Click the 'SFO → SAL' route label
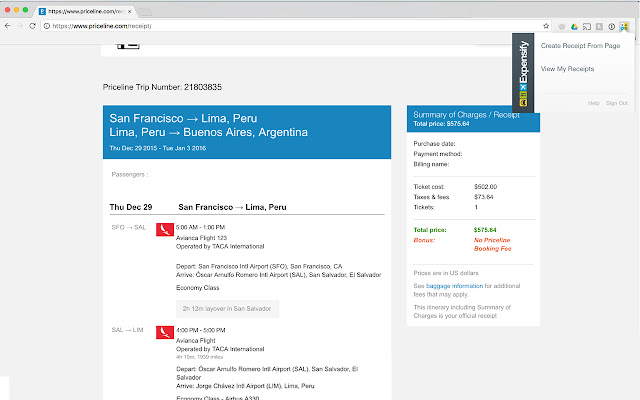Viewport: 640px width, 400px height. point(129,227)
